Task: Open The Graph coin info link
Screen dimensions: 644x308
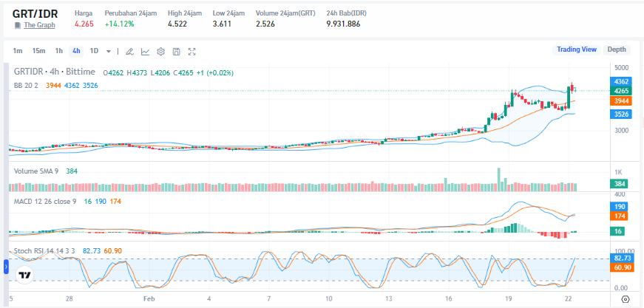Action: coord(39,25)
